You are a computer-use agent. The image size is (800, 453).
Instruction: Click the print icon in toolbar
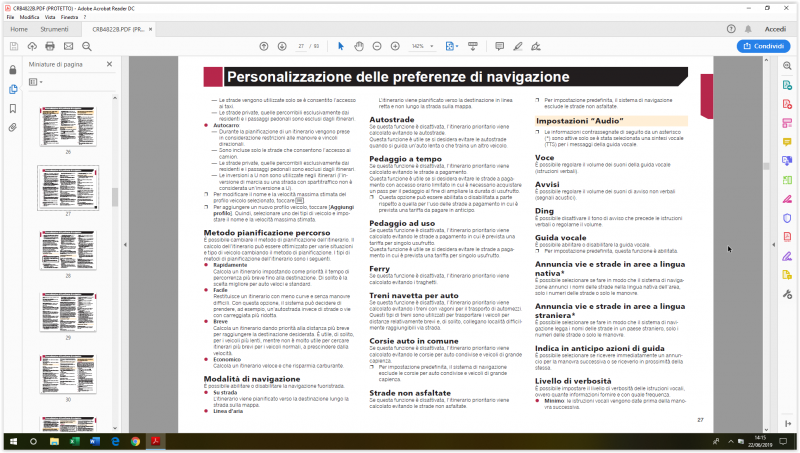pyautogui.click(x=49, y=46)
